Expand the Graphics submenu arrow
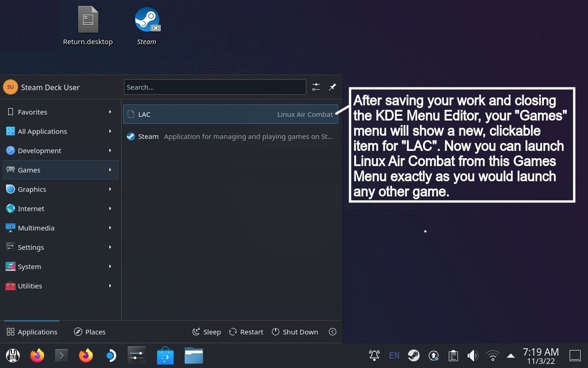The height and width of the screenshot is (368, 588). (110, 189)
